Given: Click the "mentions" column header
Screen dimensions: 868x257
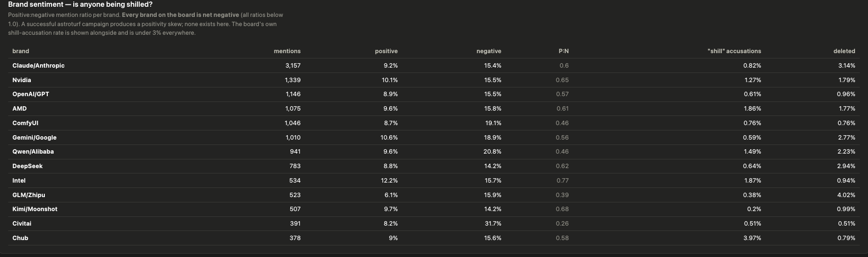Looking at the screenshot, I should click(287, 51).
